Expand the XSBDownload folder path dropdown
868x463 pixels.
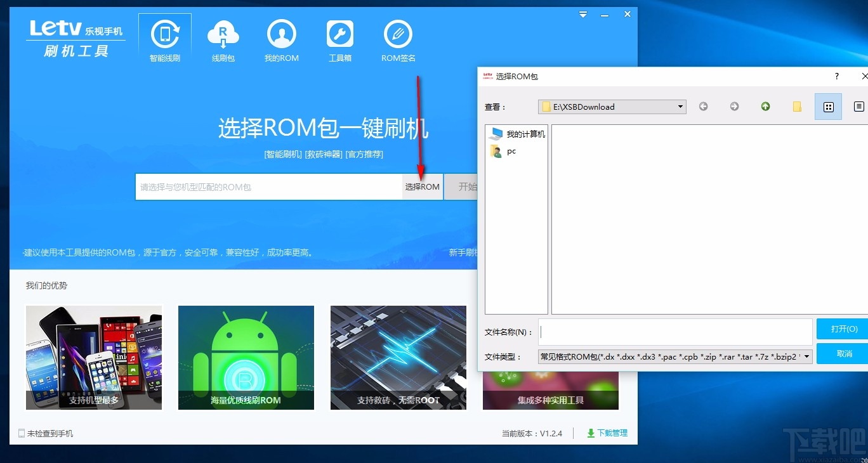point(680,107)
